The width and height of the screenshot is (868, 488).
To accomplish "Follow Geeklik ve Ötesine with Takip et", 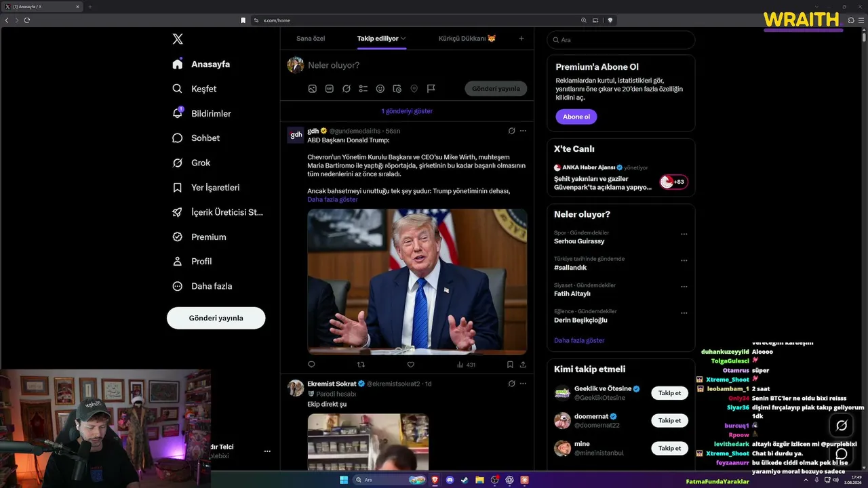I will pyautogui.click(x=669, y=393).
